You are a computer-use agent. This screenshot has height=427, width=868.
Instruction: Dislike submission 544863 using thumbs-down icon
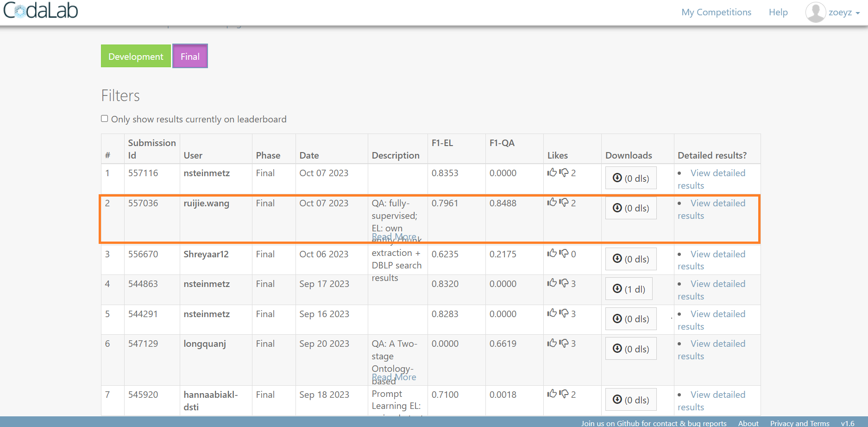point(564,283)
